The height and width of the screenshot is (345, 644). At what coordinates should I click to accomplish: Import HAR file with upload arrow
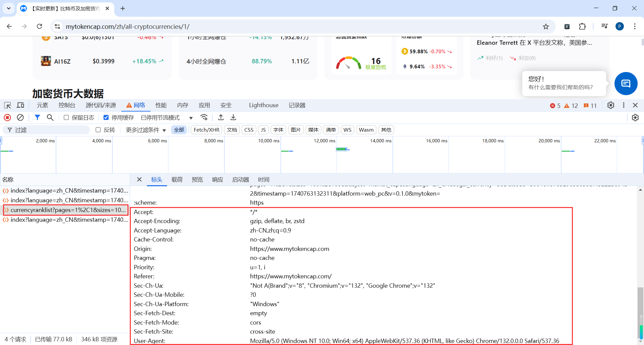[x=221, y=118]
